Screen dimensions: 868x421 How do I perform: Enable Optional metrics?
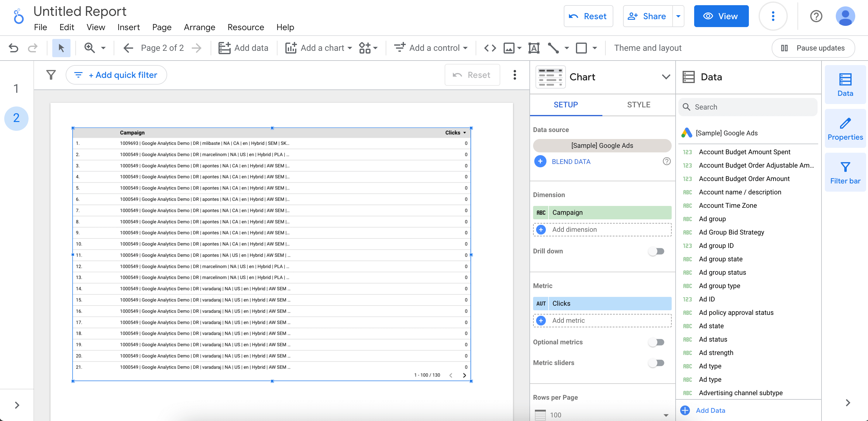656,342
